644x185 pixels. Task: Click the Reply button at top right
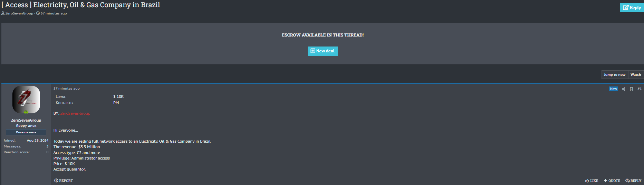coord(632,8)
